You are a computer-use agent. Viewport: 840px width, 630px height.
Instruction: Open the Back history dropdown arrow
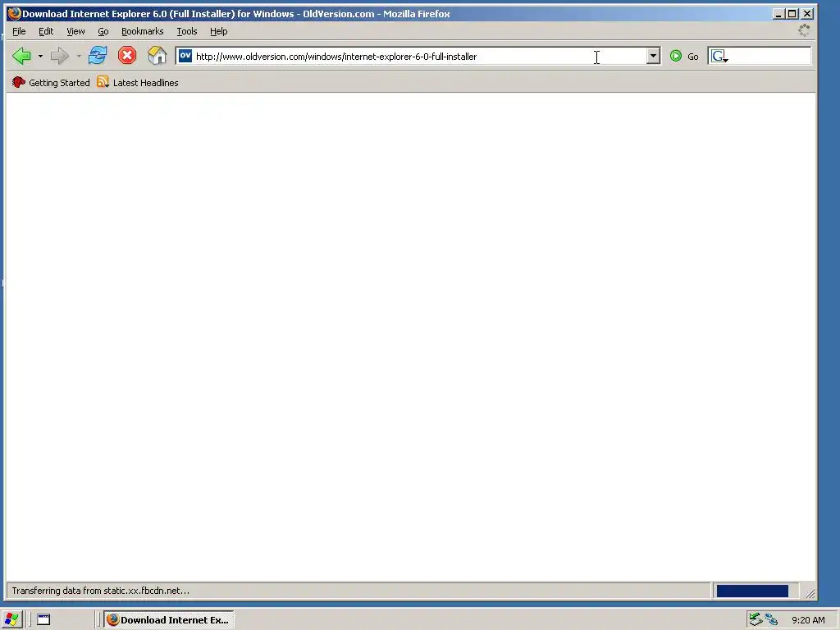click(40, 56)
